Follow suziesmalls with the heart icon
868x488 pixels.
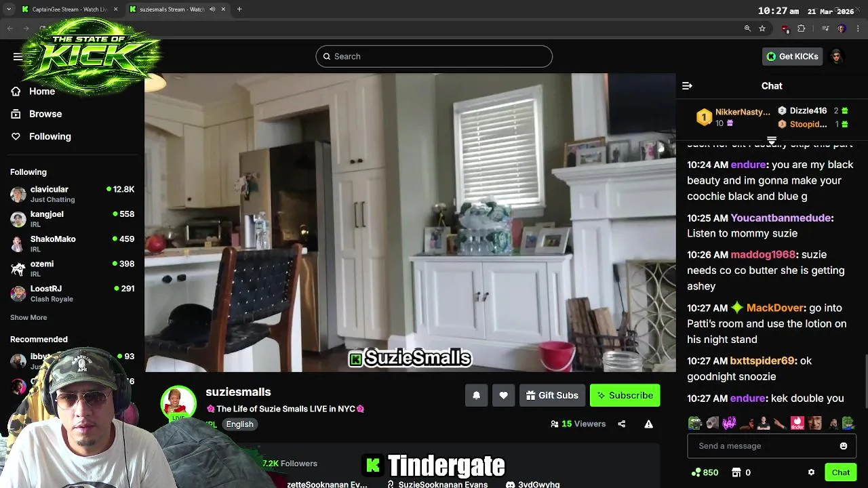(x=503, y=396)
